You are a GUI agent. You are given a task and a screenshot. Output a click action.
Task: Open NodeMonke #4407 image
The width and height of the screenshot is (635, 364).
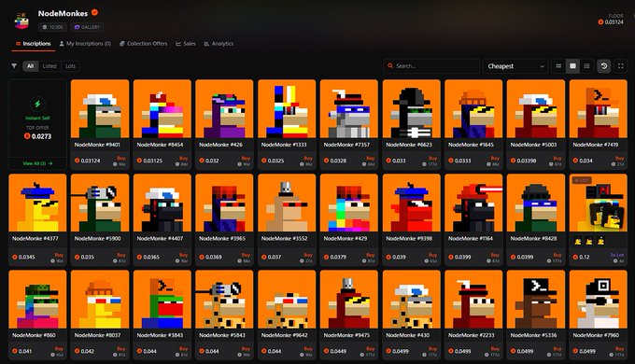coord(162,203)
